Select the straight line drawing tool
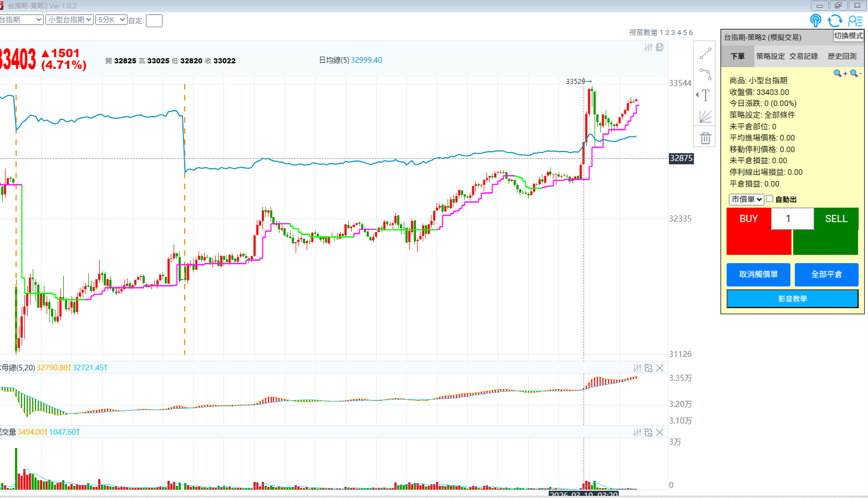 point(705,54)
